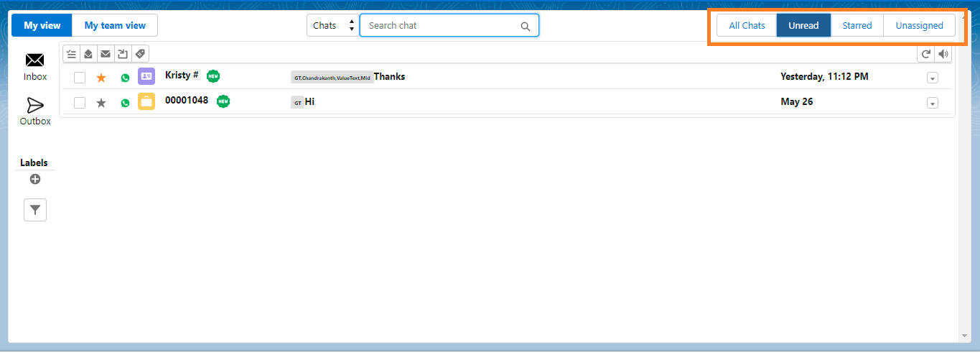Focus the Search chat input field

tap(449, 25)
